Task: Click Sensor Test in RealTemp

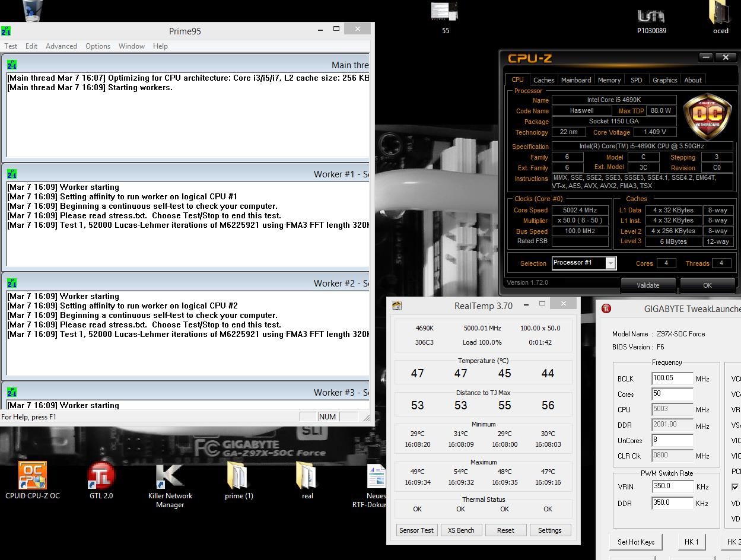Action: pyautogui.click(x=416, y=530)
